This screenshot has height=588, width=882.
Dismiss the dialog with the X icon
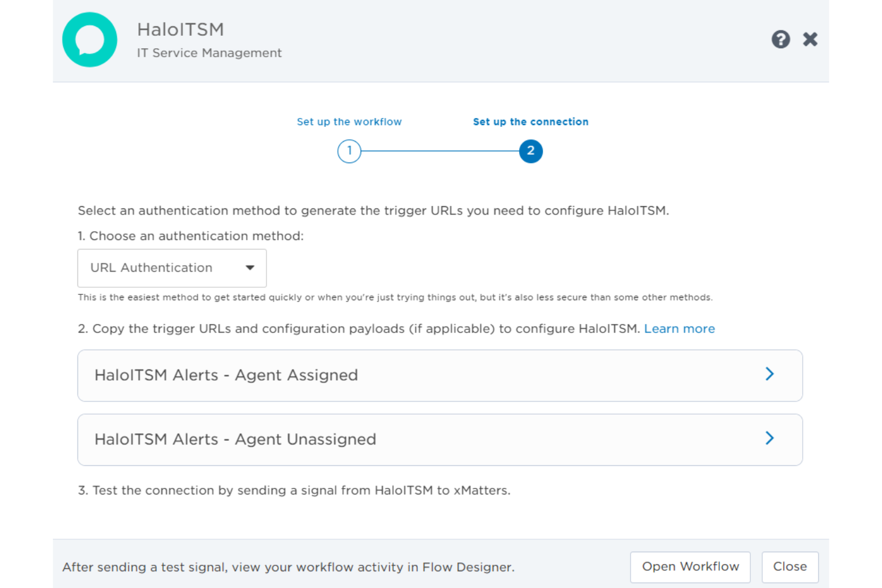point(810,39)
